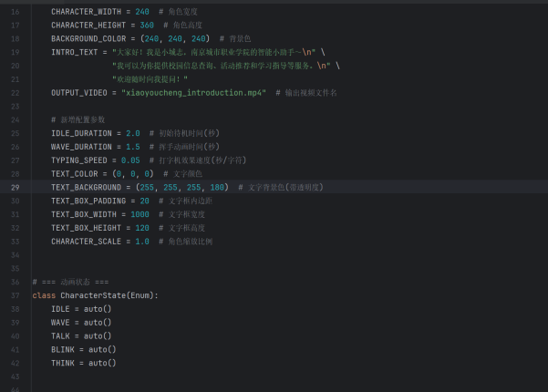Click line number 37 in the gutter

coord(15,295)
